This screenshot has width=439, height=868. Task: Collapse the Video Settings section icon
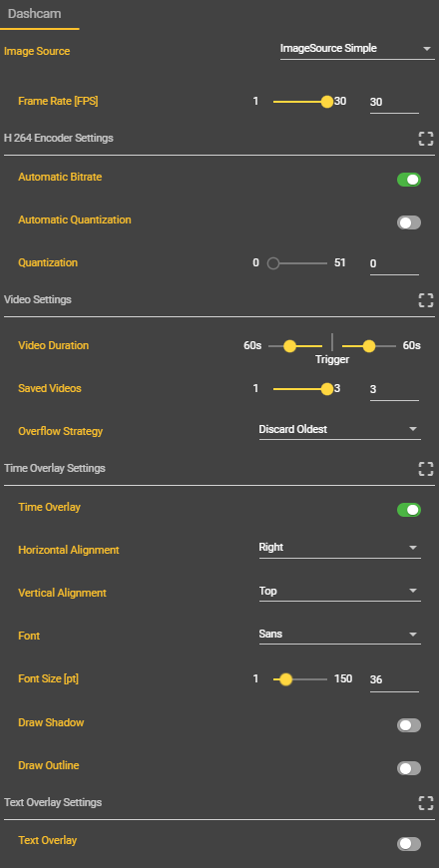[x=426, y=300]
